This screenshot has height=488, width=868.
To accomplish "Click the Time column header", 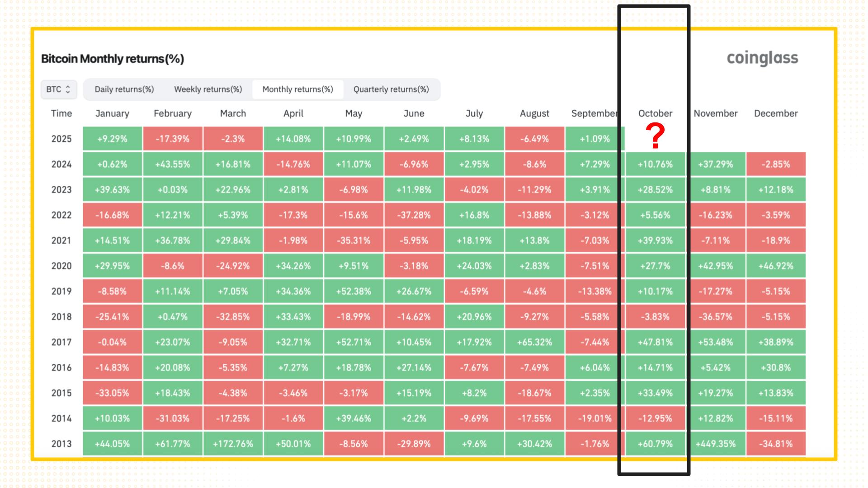I will pyautogui.click(x=61, y=113).
